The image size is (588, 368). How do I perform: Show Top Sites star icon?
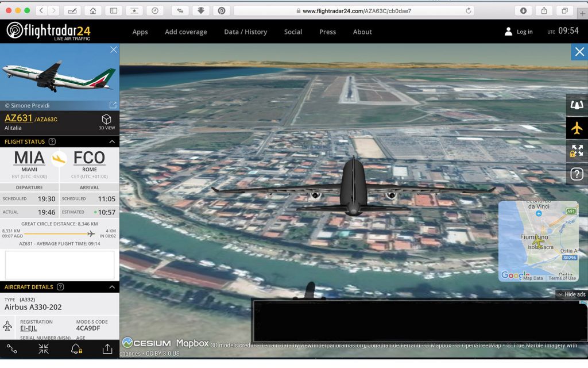point(134,11)
